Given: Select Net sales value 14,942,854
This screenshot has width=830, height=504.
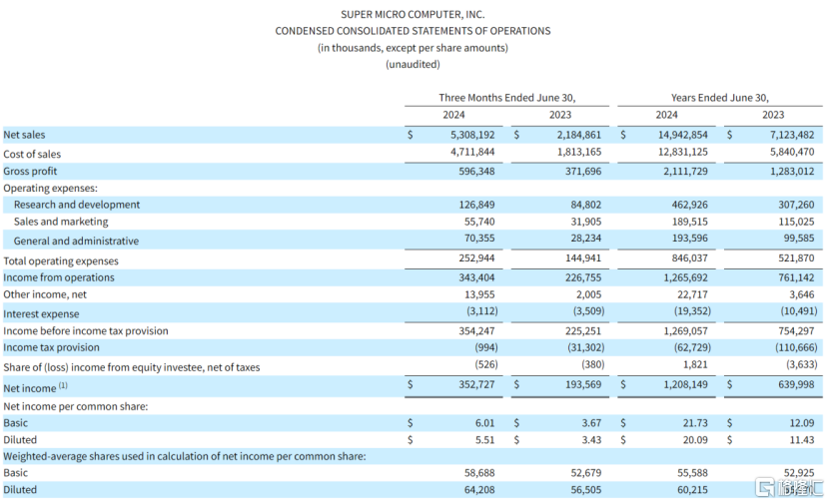Looking at the screenshot, I should [x=682, y=135].
